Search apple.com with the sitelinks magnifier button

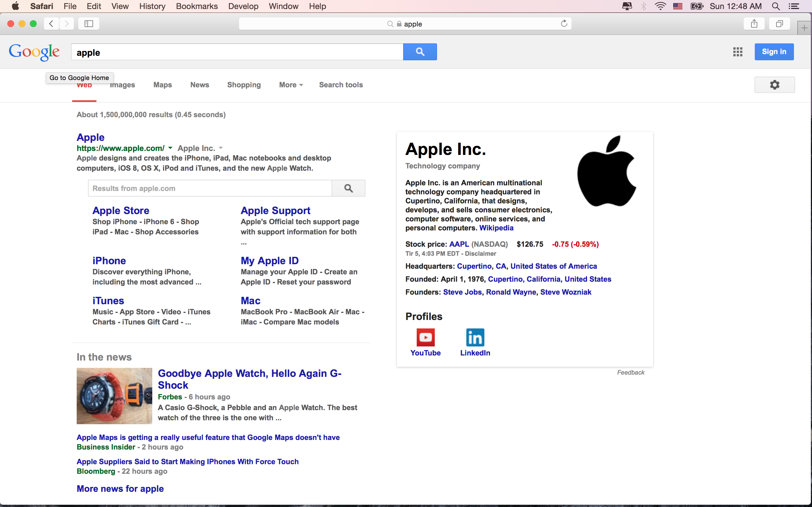tap(348, 188)
